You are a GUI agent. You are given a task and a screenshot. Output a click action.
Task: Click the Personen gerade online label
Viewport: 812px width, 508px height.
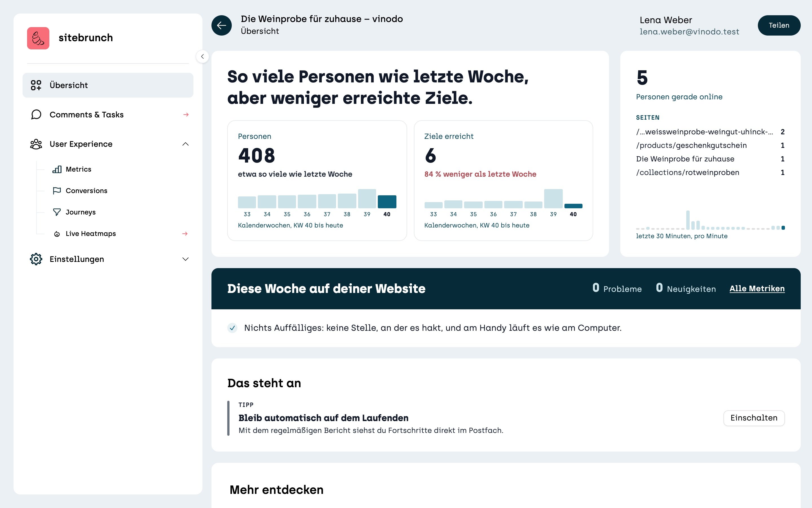[679, 97]
